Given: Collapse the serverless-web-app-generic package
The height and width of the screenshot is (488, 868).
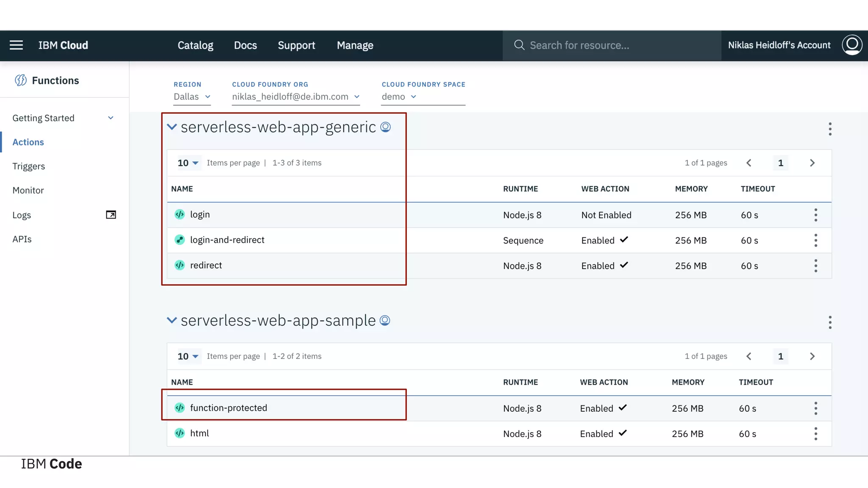Looking at the screenshot, I should tap(172, 127).
